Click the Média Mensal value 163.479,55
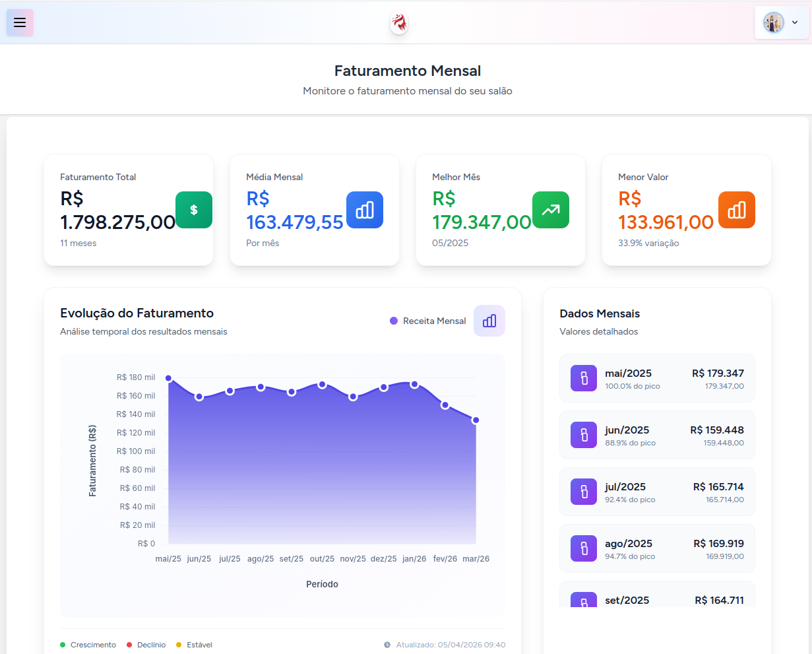812x654 pixels. (x=295, y=222)
